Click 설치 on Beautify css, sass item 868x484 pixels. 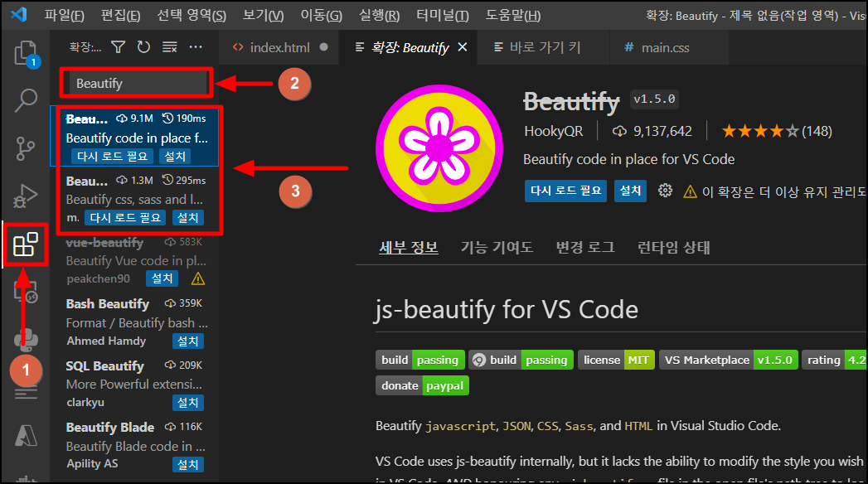pos(188,218)
